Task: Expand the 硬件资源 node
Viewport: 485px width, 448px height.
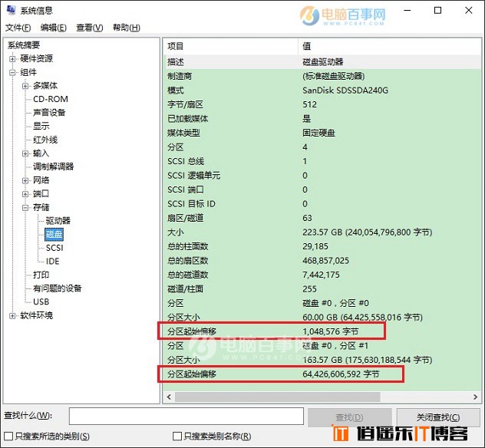Action: point(12,58)
